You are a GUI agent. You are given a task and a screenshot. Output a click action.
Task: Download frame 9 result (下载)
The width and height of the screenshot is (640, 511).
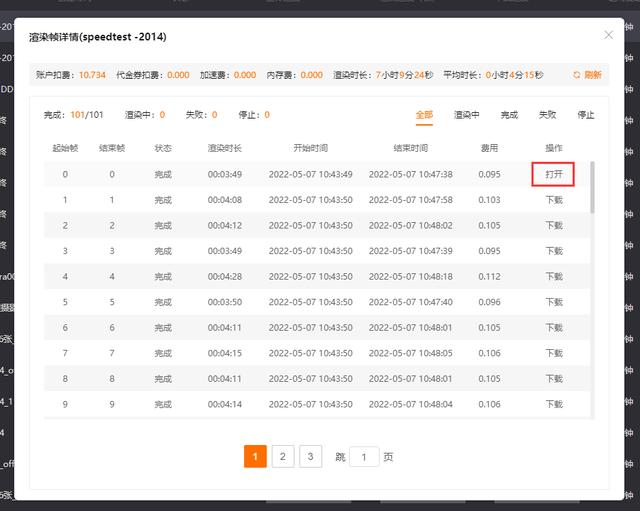(x=553, y=404)
